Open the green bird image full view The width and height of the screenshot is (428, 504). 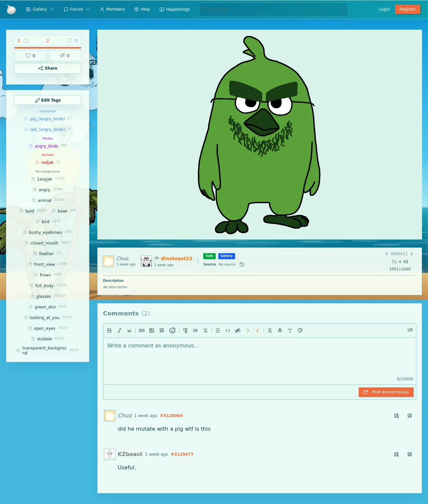pyautogui.click(x=260, y=135)
